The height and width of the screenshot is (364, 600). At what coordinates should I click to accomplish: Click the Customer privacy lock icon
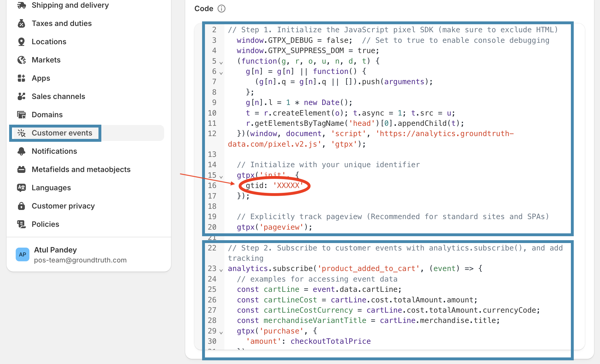point(21,206)
